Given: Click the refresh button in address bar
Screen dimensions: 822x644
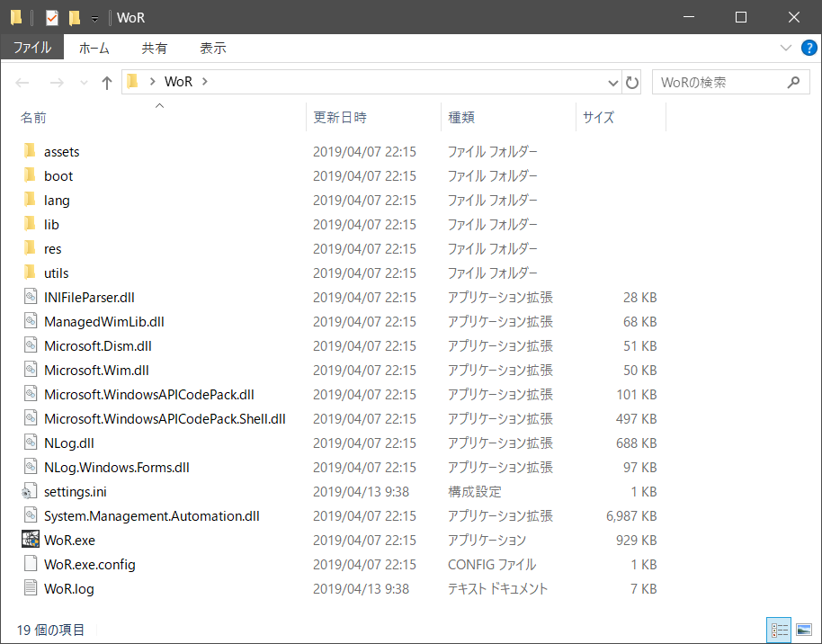Looking at the screenshot, I should click(x=632, y=81).
